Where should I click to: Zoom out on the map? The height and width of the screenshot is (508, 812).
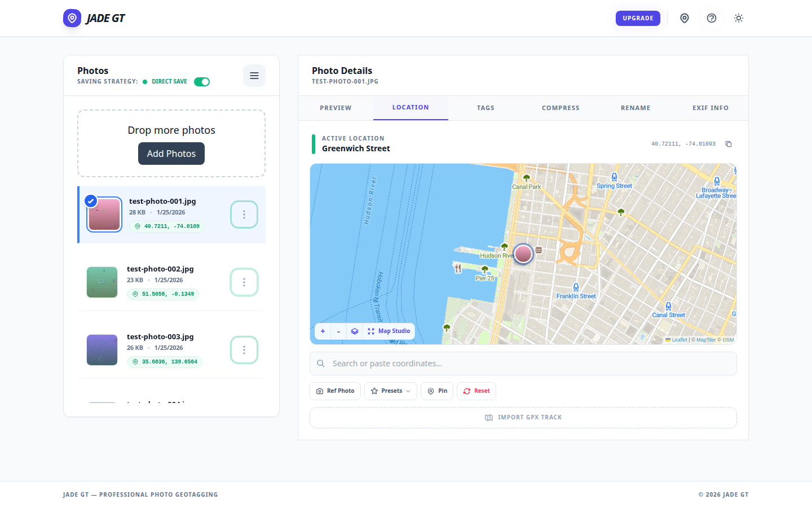(x=338, y=331)
